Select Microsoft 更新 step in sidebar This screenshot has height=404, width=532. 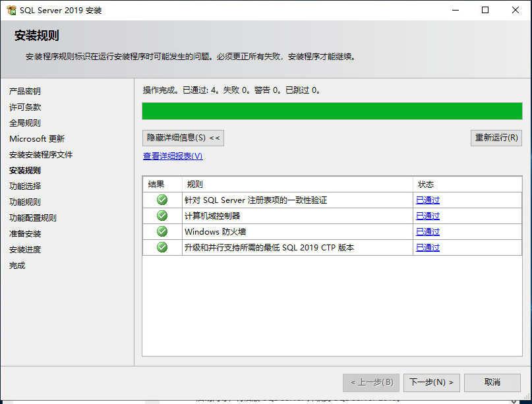coord(37,139)
